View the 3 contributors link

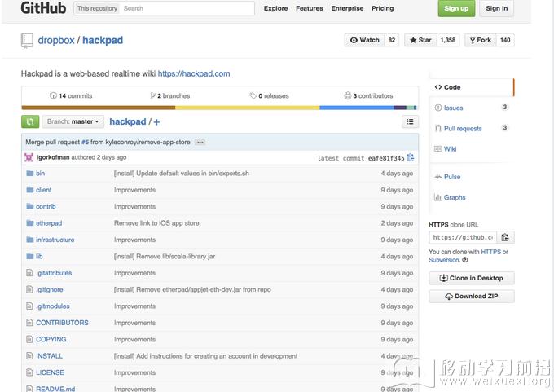[x=368, y=96]
